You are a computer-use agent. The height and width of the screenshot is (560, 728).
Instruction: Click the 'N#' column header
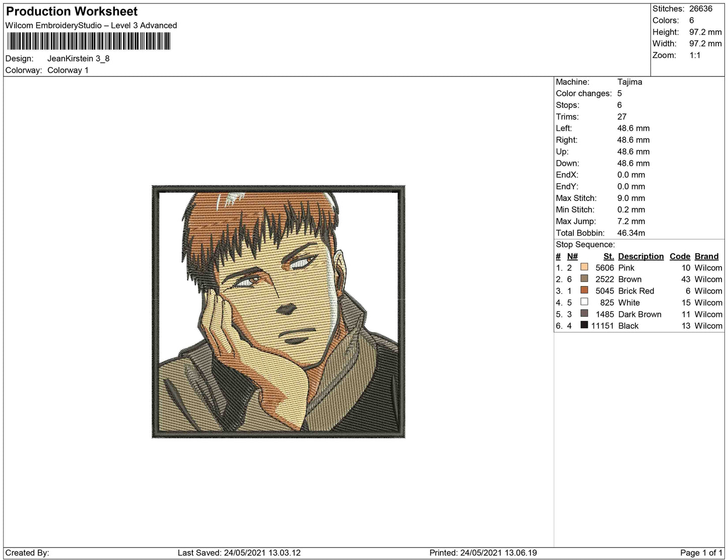pos(572,256)
